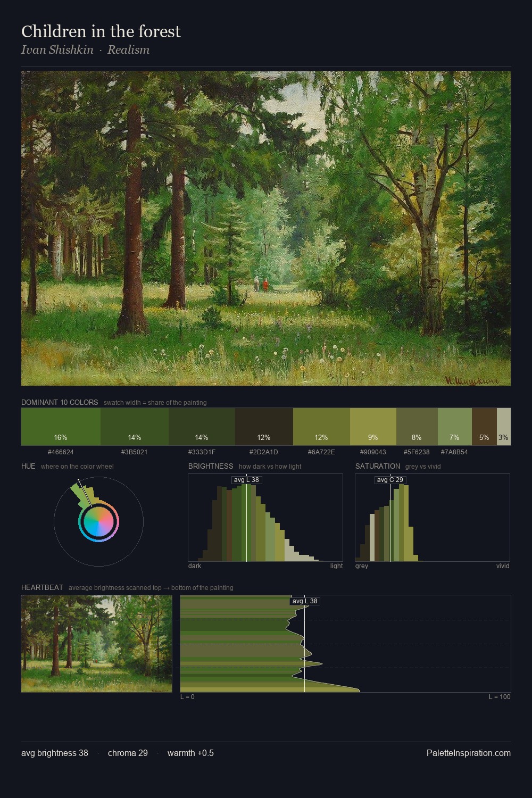Click 'how dark vs how light' caption
Viewport: 532px width, 798px height.
[270, 467]
